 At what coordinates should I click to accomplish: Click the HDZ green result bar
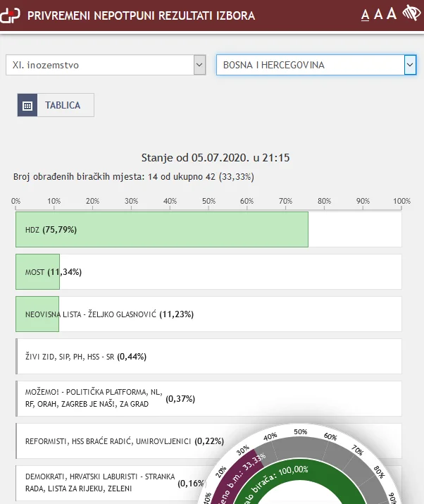tap(162, 230)
